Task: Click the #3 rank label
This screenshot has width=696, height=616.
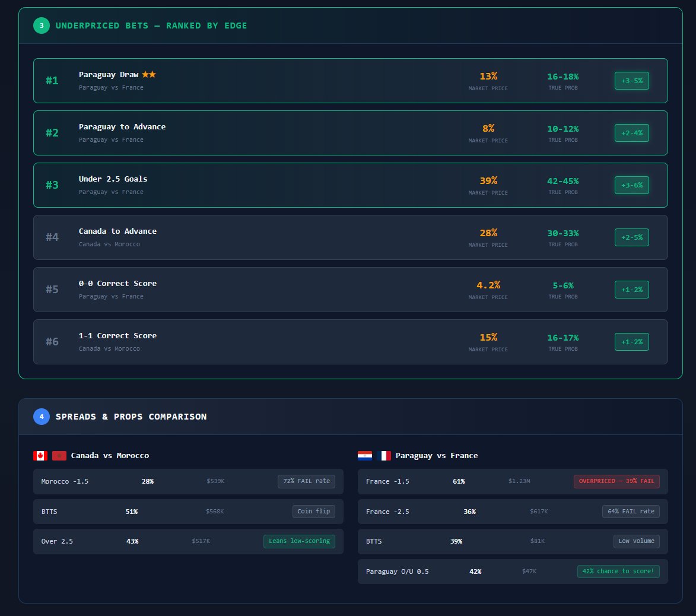Action: click(52, 185)
